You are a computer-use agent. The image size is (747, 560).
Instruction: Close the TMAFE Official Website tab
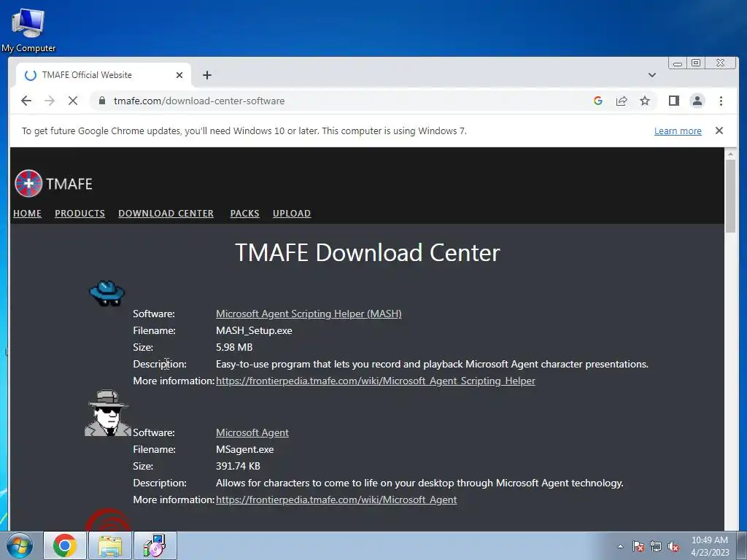point(179,75)
